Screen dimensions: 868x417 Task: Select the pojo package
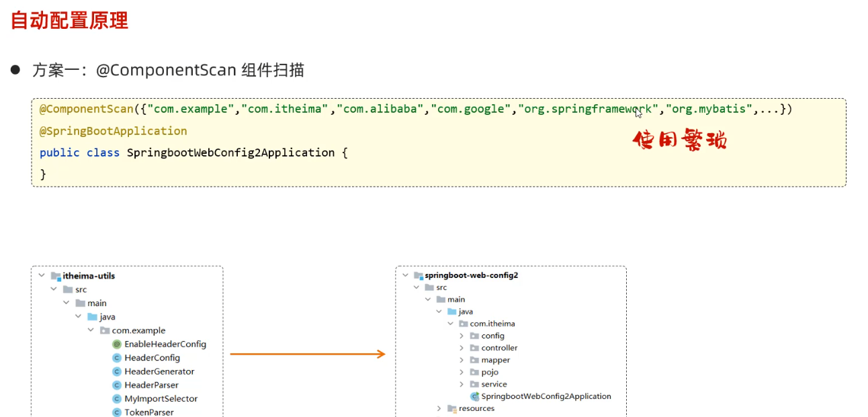[x=490, y=372]
